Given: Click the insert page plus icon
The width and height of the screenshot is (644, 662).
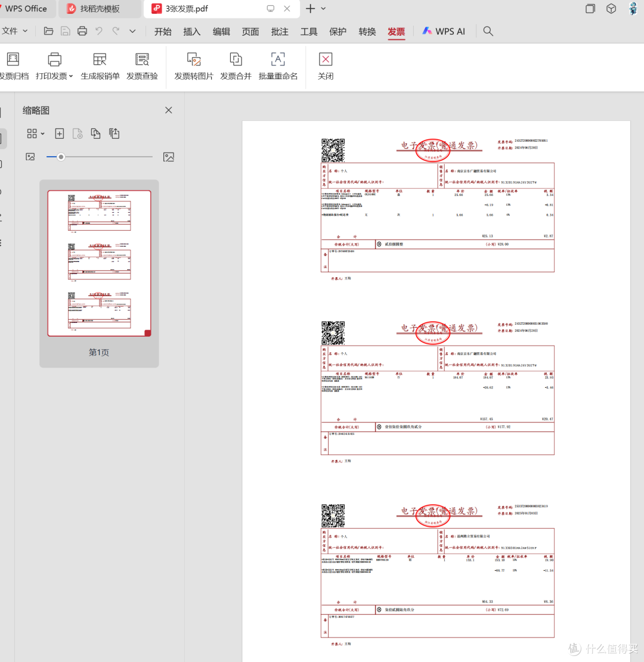Looking at the screenshot, I should tap(60, 134).
